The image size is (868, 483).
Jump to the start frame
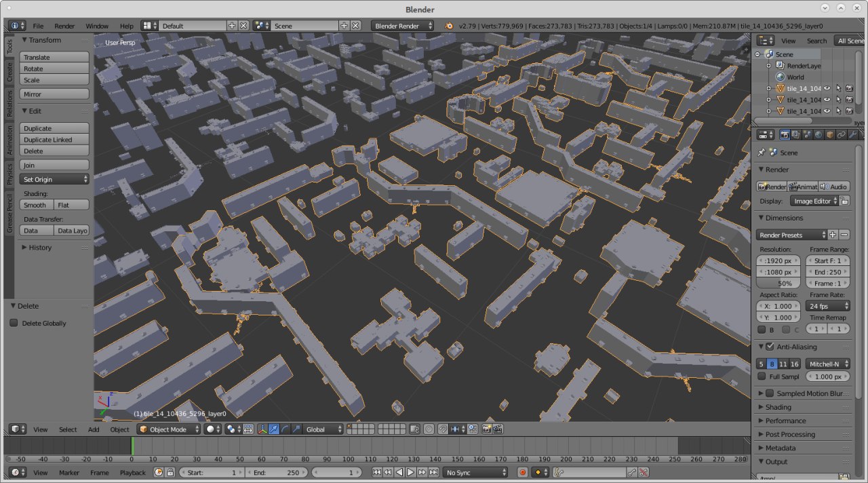(376, 472)
